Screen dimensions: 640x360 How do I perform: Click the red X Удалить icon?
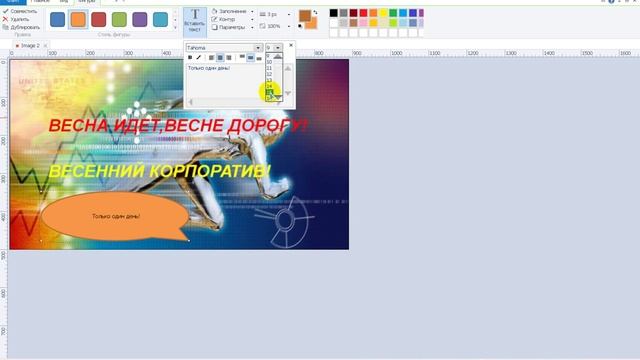coord(5,19)
